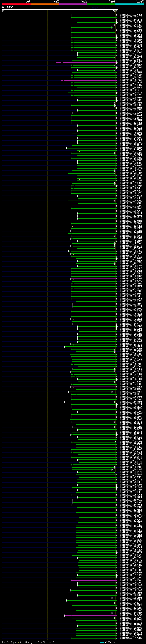
Task: Click purple alignment bar for UniRef100_Q3AVE6
Action: (x=94, y=387)
